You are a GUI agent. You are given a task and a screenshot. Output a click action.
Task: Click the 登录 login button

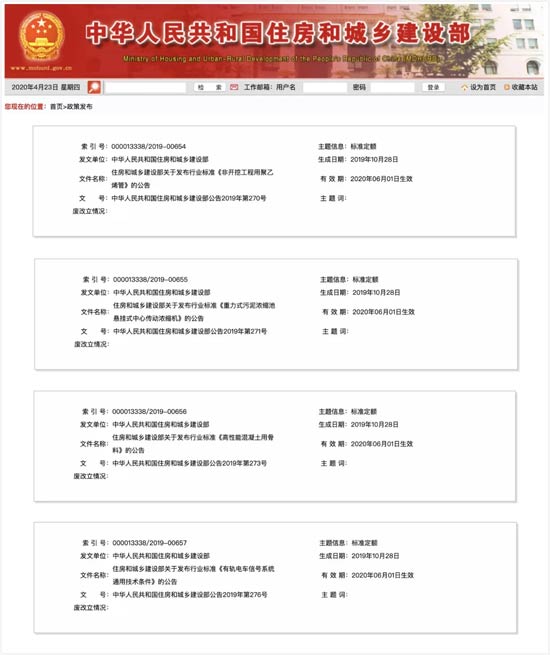point(433,87)
